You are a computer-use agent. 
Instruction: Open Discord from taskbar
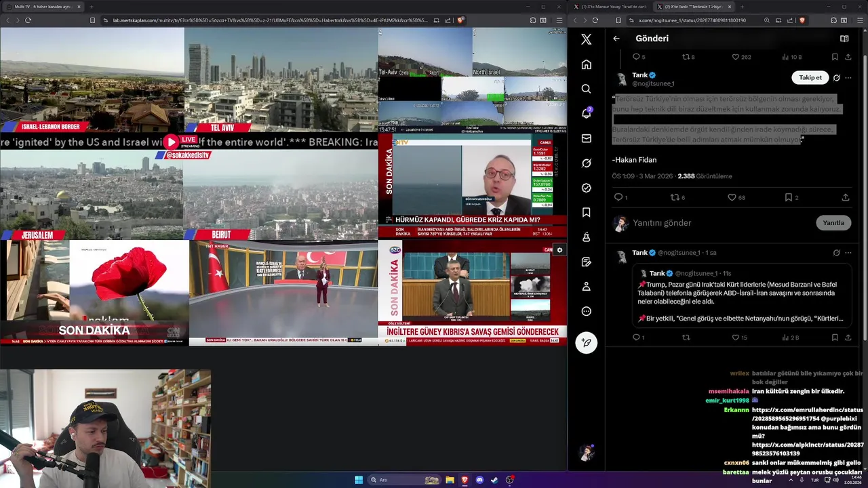479,480
